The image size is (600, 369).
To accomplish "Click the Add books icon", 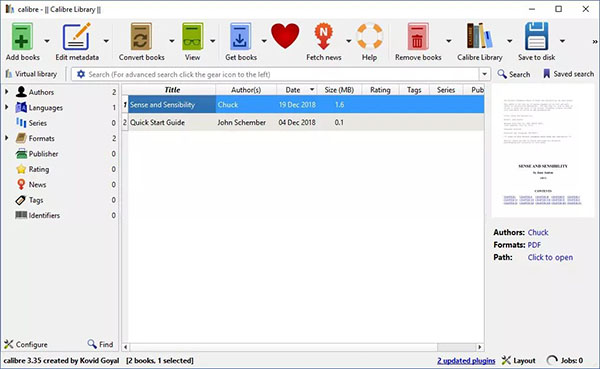I will point(22,36).
